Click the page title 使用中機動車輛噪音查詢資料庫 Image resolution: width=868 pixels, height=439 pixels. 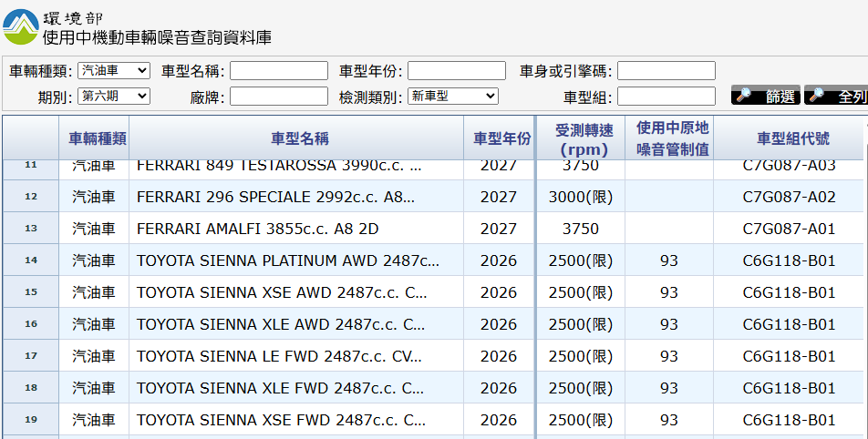[x=157, y=37]
